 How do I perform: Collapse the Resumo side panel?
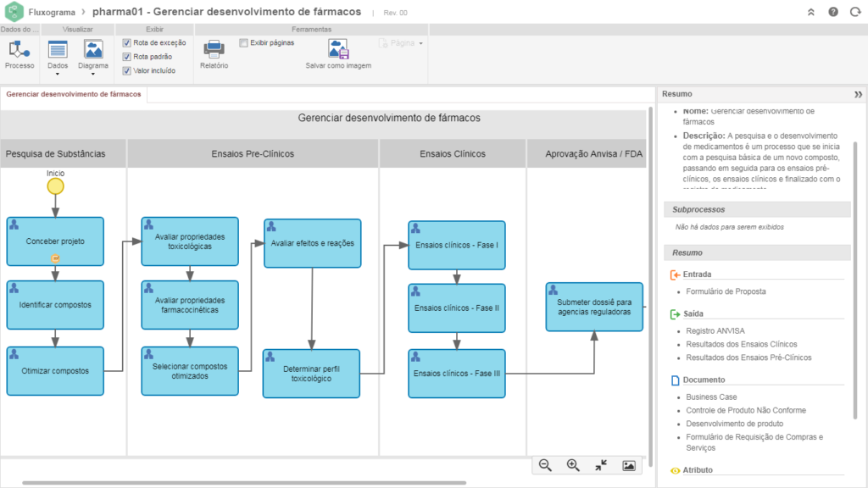coord(858,94)
